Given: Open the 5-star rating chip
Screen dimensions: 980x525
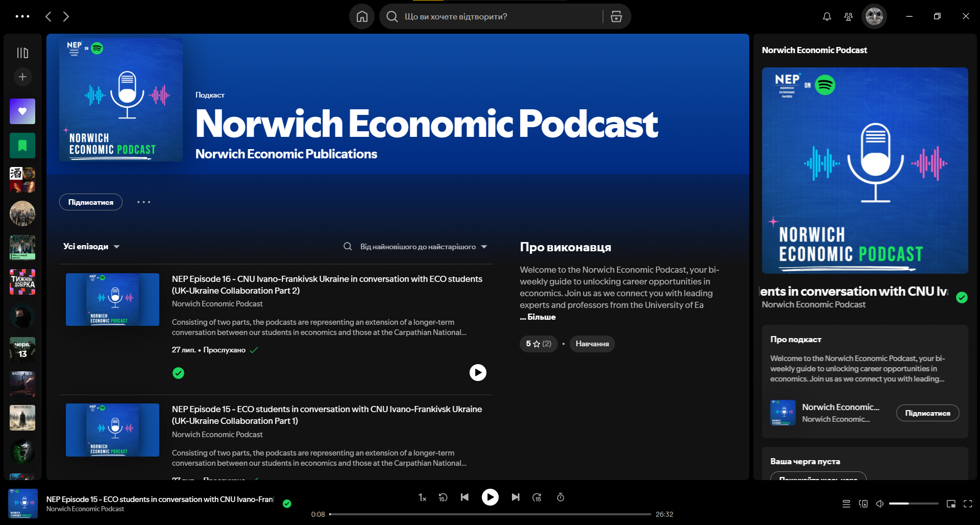Looking at the screenshot, I should coord(538,344).
